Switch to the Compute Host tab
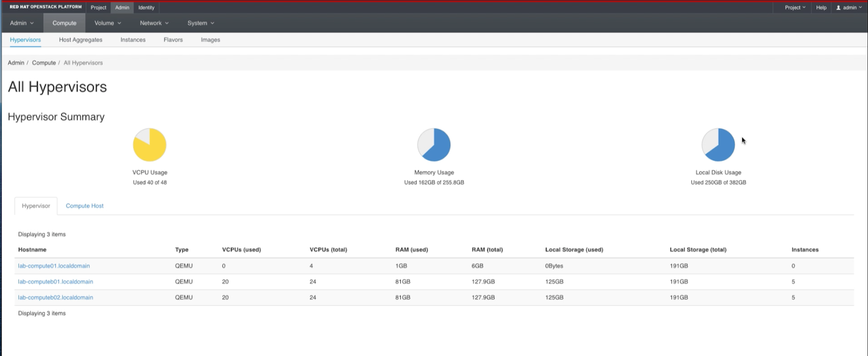 coord(85,206)
